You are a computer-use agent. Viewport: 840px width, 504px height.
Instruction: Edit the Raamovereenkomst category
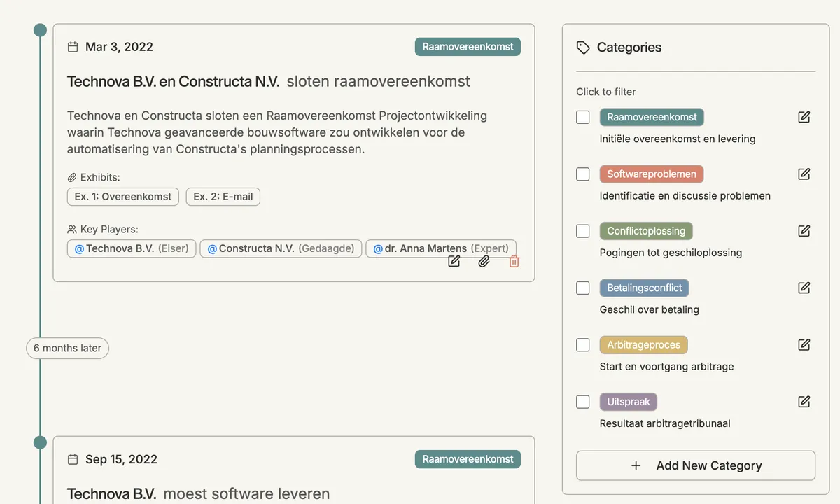(804, 117)
